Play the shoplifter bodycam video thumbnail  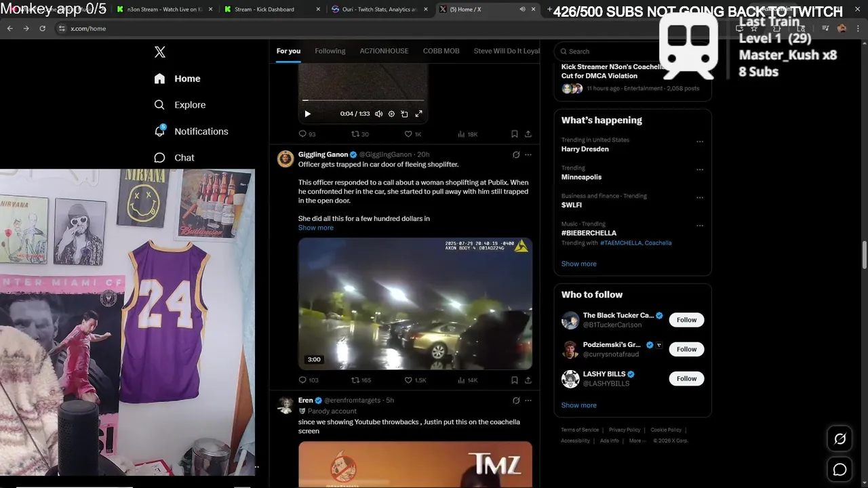pos(415,303)
